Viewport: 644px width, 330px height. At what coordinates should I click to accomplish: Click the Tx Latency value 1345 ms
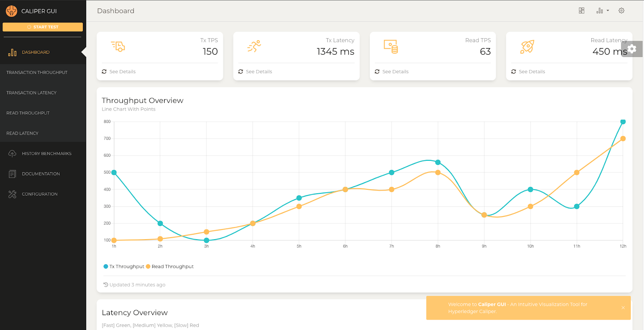click(336, 51)
